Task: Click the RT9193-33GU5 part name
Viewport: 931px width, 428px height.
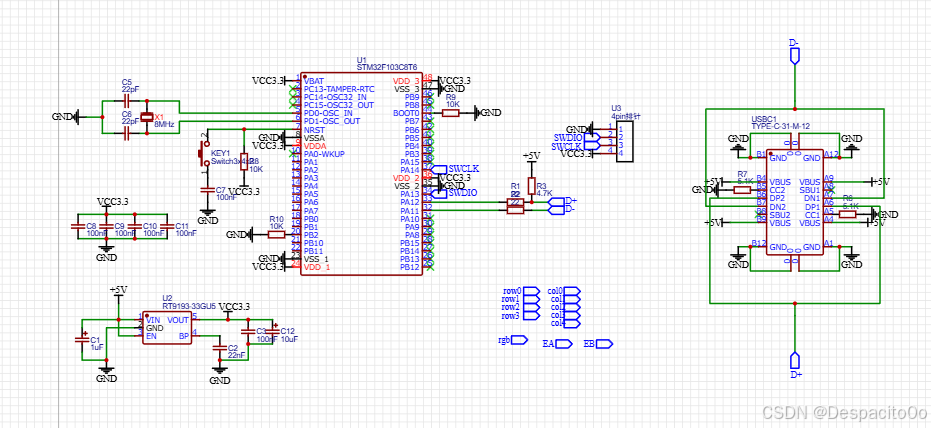Action: [189, 305]
